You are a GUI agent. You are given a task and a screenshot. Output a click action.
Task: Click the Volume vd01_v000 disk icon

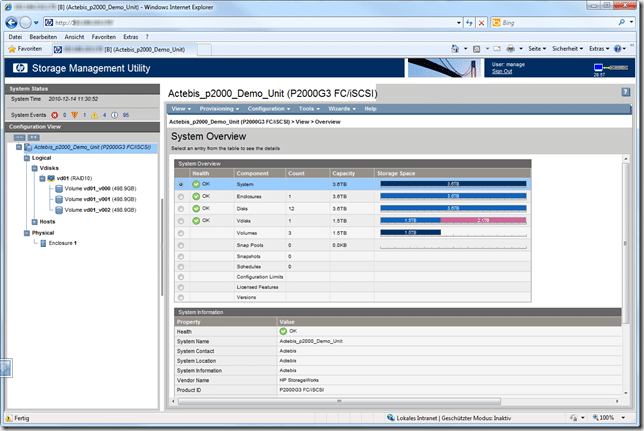(x=59, y=189)
